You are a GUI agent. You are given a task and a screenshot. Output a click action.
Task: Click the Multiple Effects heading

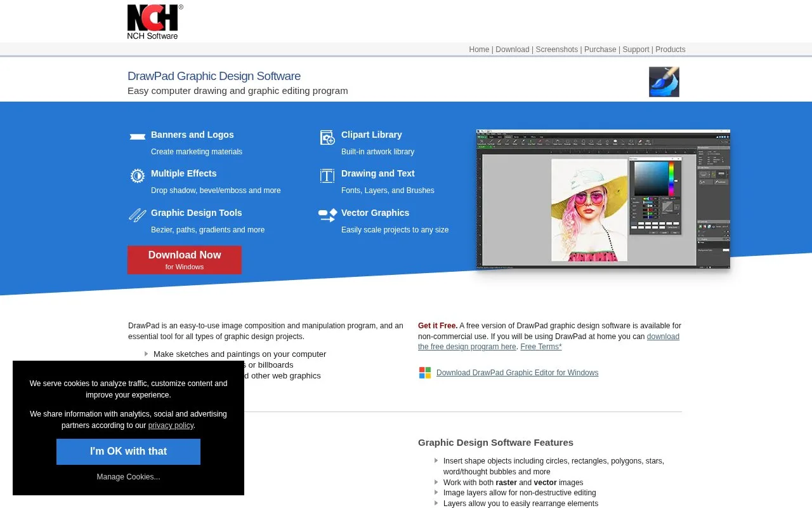click(x=183, y=173)
